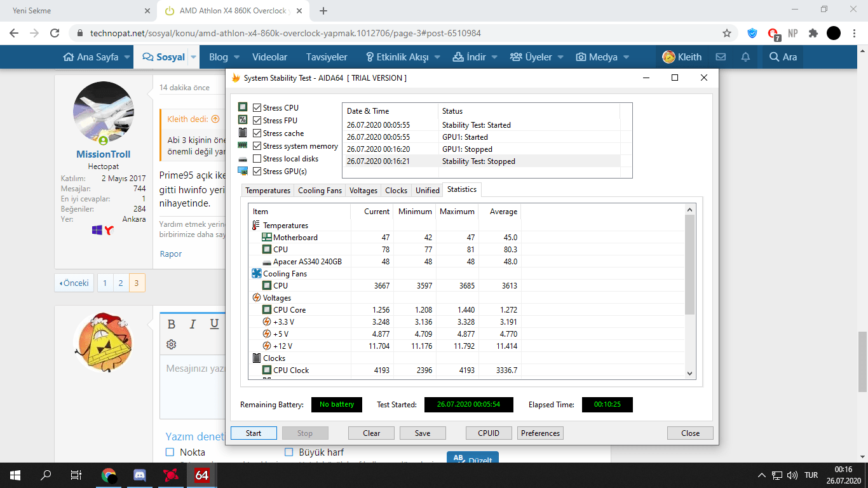The width and height of the screenshot is (868, 488).
Task: Expand the dropdown arrow beside Ana Sayfa
Action: 128,57
